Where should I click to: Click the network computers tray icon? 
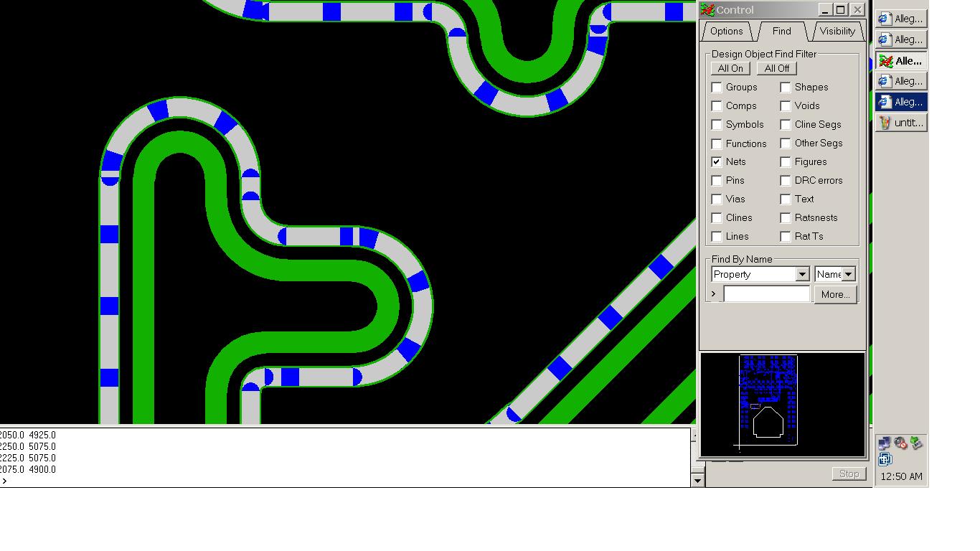[885, 443]
